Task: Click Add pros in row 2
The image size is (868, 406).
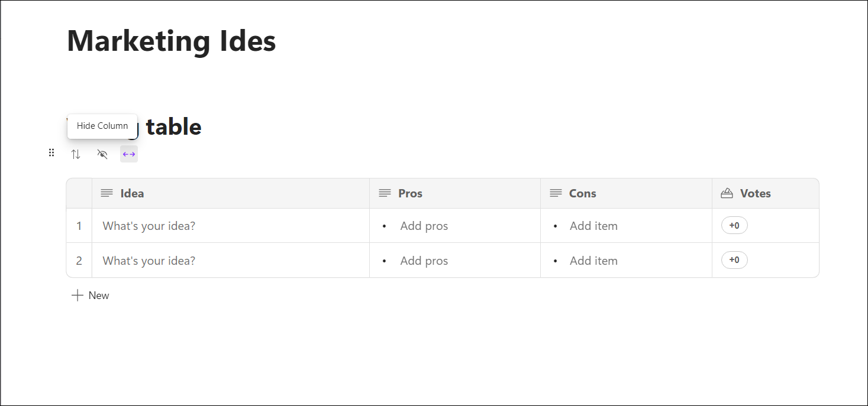Action: pyautogui.click(x=424, y=261)
